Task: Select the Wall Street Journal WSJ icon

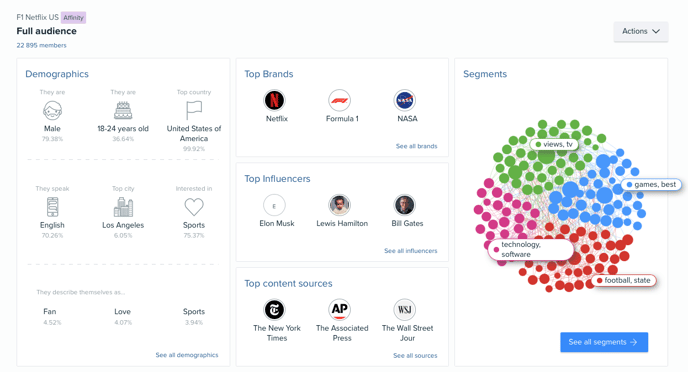Action: click(405, 310)
